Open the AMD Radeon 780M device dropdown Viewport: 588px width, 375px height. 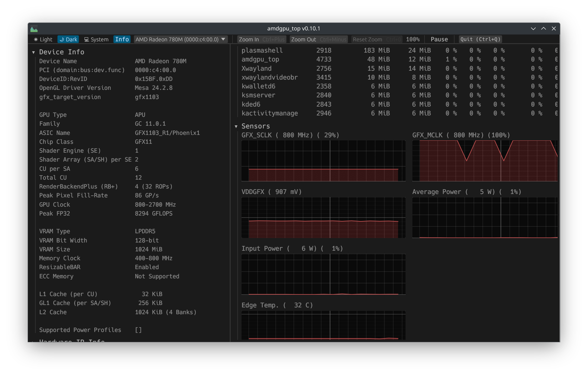(x=180, y=40)
